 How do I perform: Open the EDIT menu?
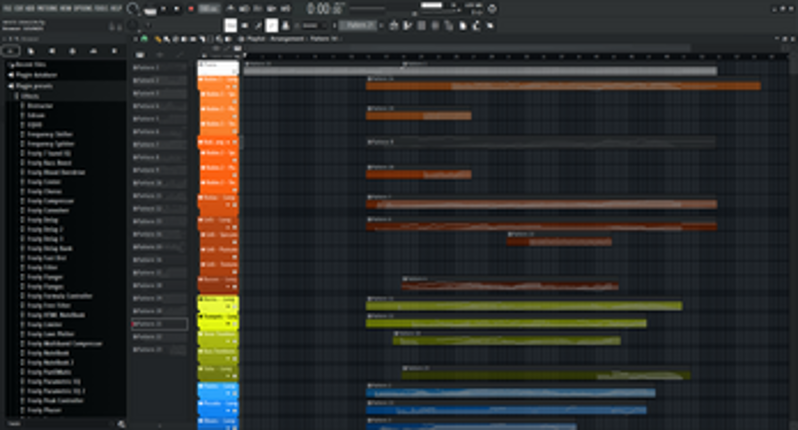(x=18, y=9)
